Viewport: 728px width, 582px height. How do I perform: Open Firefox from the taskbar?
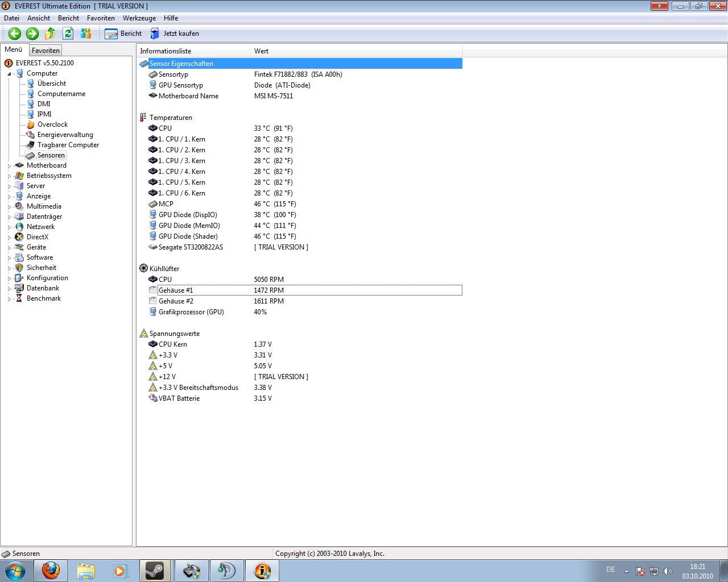(51, 571)
